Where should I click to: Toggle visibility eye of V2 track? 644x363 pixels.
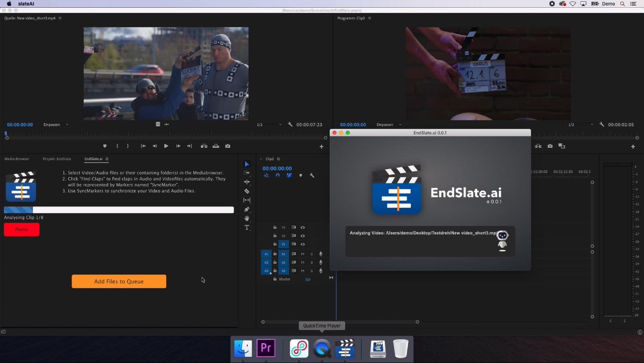pyautogui.click(x=303, y=236)
